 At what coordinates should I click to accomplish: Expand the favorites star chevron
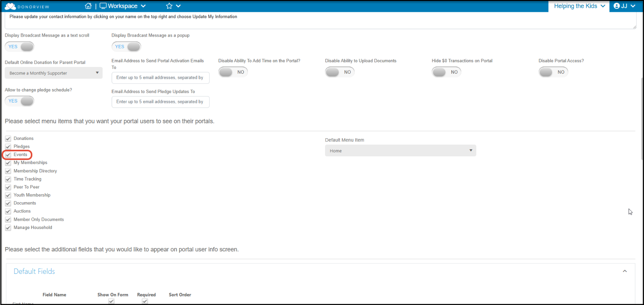click(178, 6)
